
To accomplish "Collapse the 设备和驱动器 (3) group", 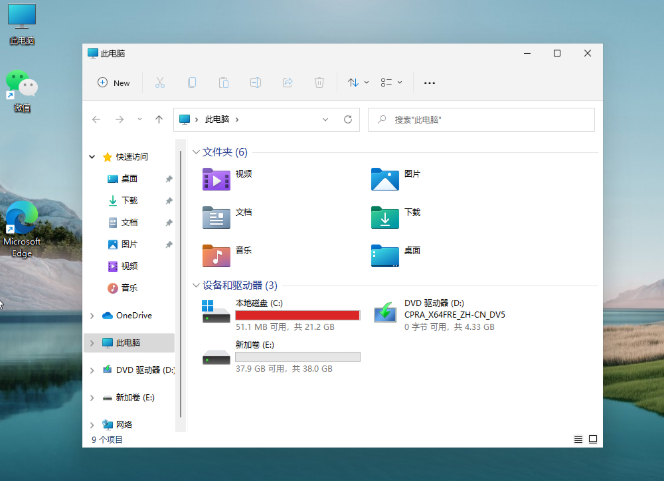I will click(x=195, y=285).
